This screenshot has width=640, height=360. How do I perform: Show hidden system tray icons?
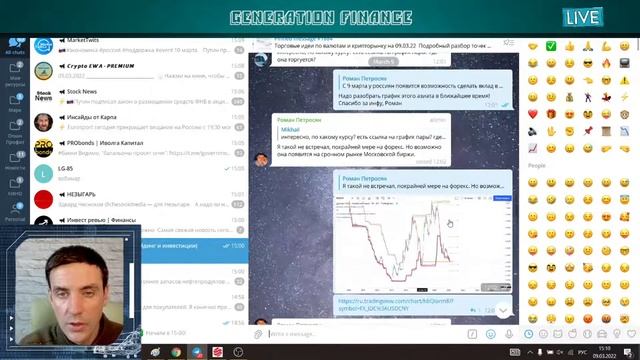tap(530, 352)
